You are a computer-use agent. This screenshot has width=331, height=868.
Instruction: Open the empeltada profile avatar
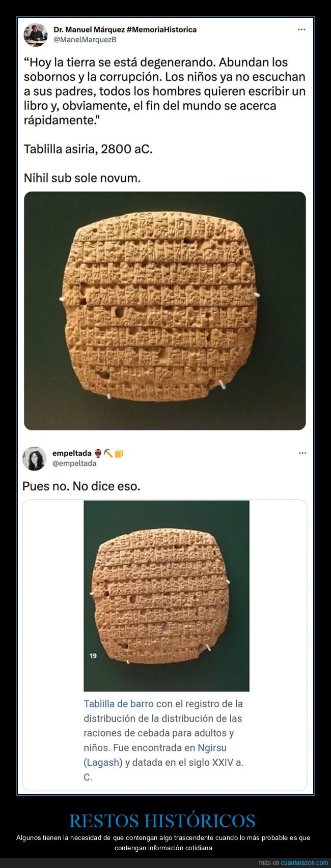click(x=34, y=458)
